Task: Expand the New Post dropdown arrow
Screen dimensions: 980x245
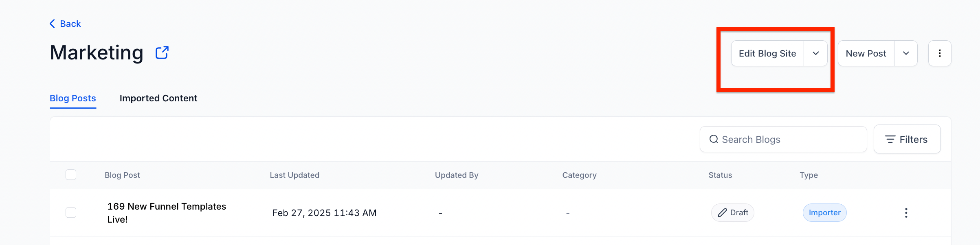Action: 906,53
